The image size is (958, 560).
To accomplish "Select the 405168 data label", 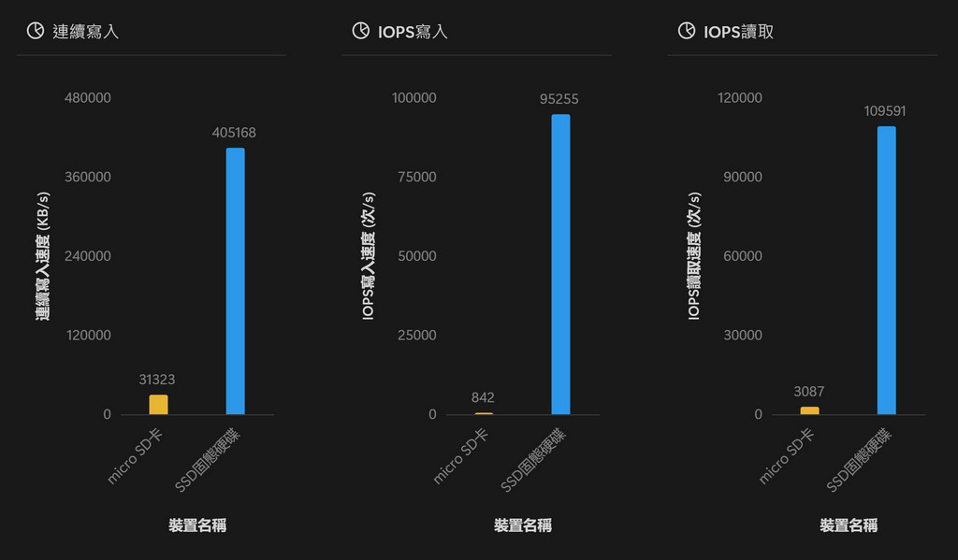I will click(x=234, y=133).
